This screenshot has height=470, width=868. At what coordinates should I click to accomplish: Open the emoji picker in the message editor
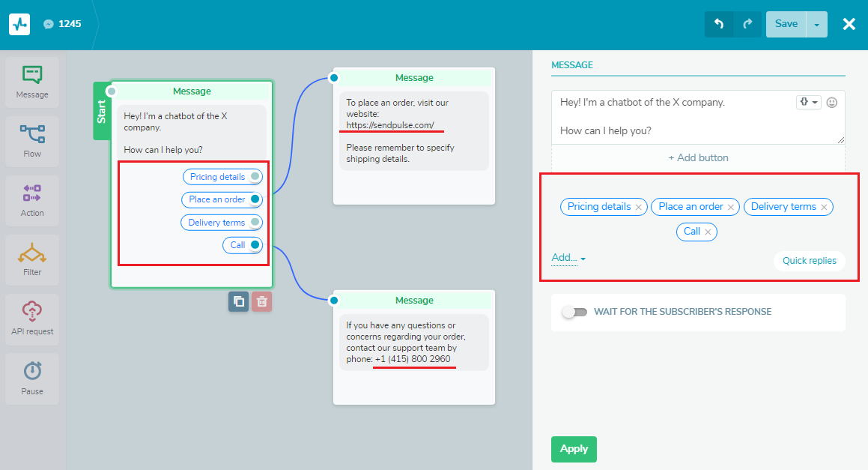[831, 102]
